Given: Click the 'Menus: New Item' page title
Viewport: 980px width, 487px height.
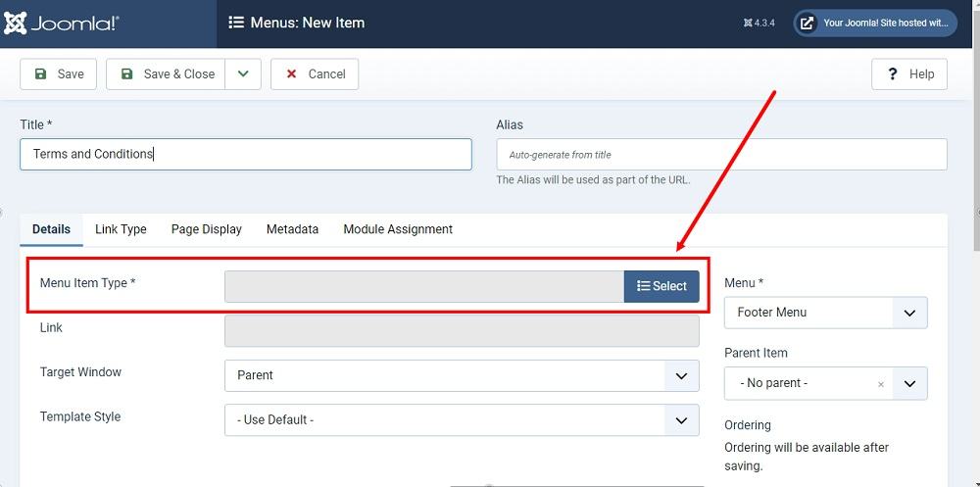Looking at the screenshot, I should click(308, 24).
